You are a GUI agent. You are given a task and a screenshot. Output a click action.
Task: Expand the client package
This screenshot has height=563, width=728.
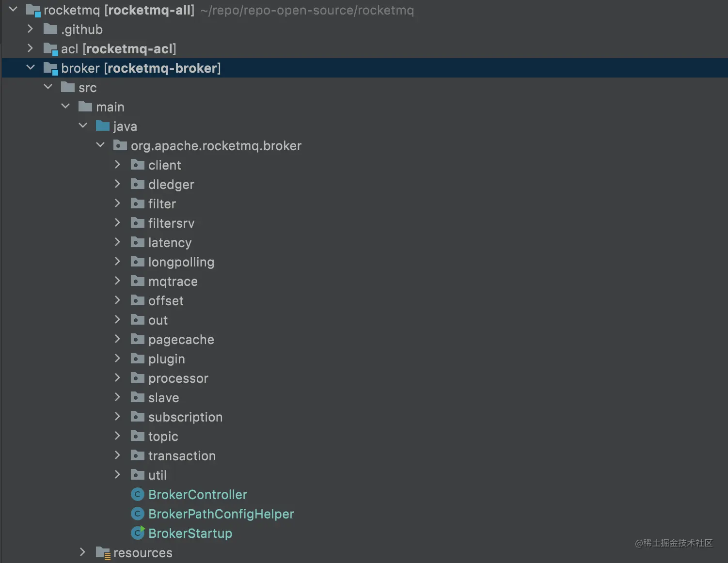click(x=117, y=165)
